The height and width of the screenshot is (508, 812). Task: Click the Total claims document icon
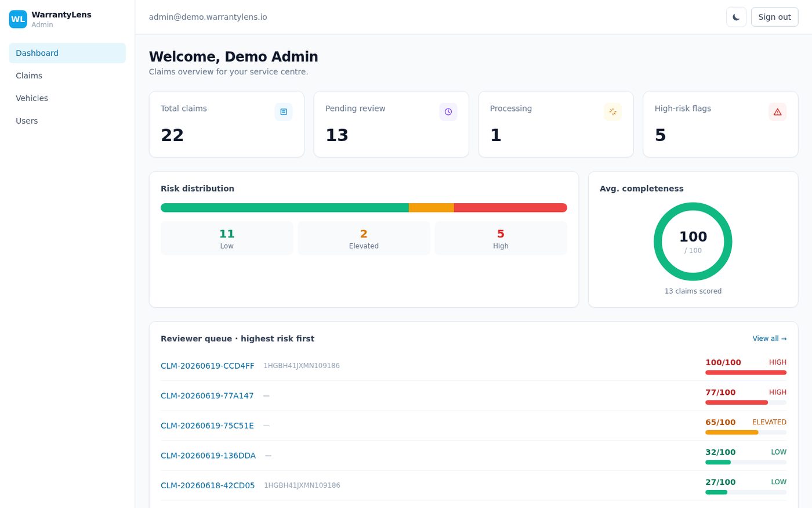click(x=284, y=111)
